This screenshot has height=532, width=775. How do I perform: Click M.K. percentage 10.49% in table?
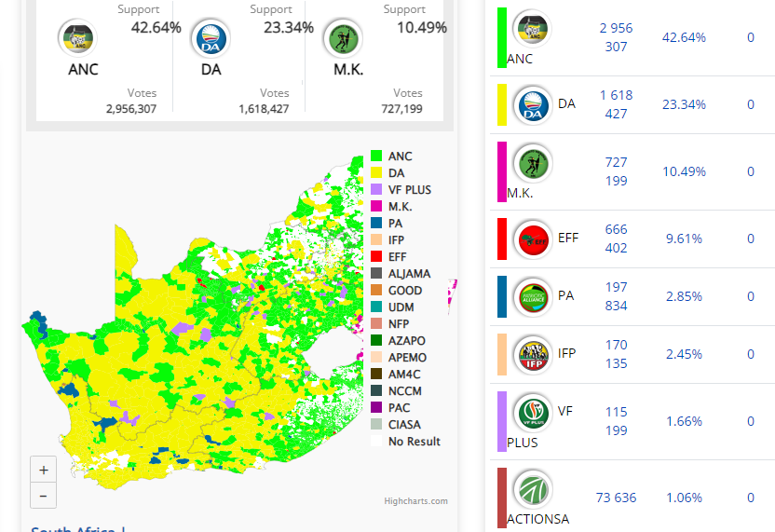click(x=684, y=172)
